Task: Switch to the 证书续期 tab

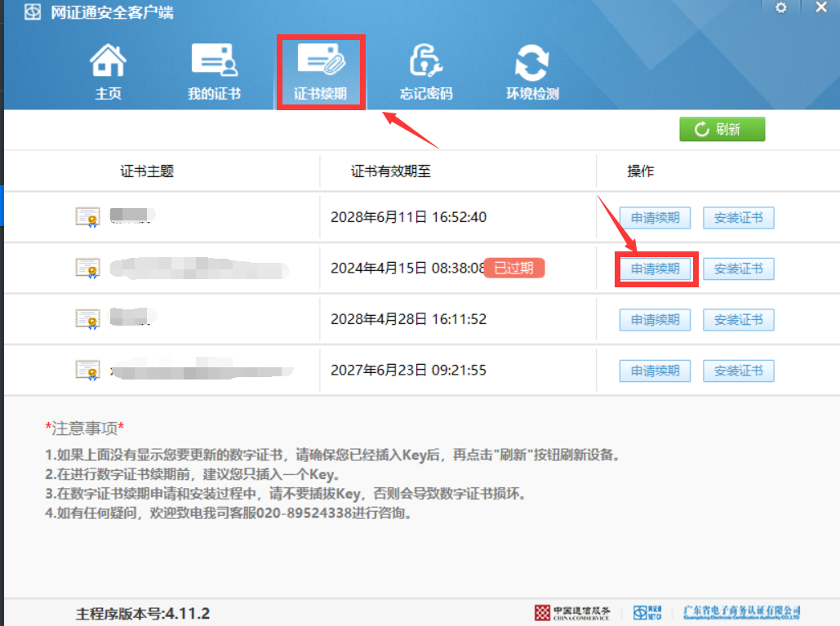Action: (x=320, y=70)
